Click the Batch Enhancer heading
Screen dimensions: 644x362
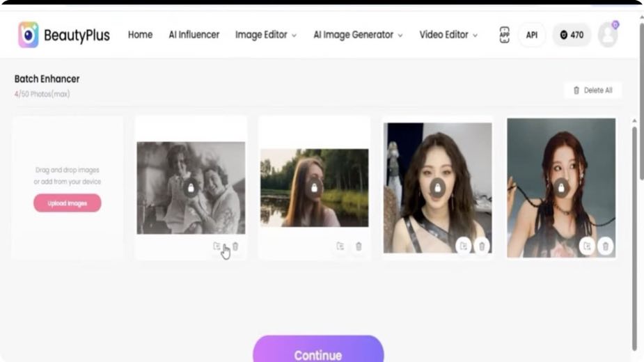[47, 79]
